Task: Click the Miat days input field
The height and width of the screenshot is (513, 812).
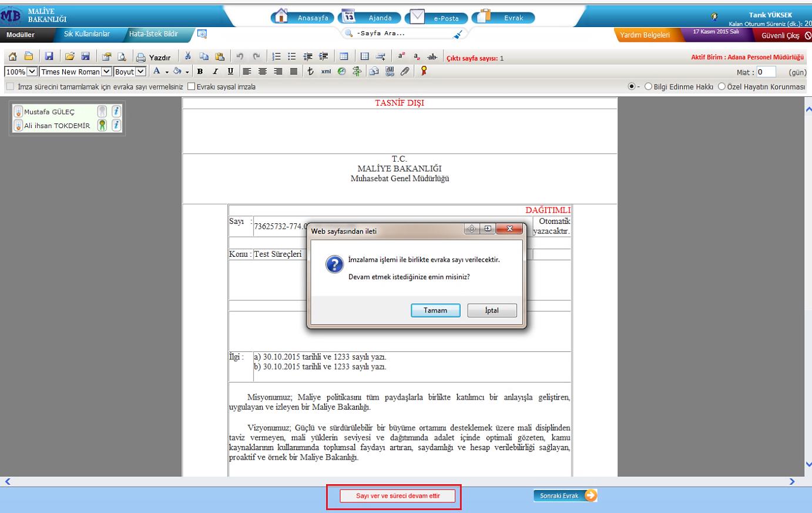Action: click(766, 72)
